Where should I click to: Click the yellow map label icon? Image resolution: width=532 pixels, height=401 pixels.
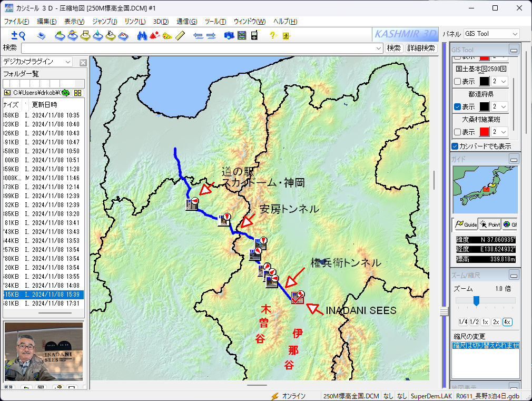point(85,35)
